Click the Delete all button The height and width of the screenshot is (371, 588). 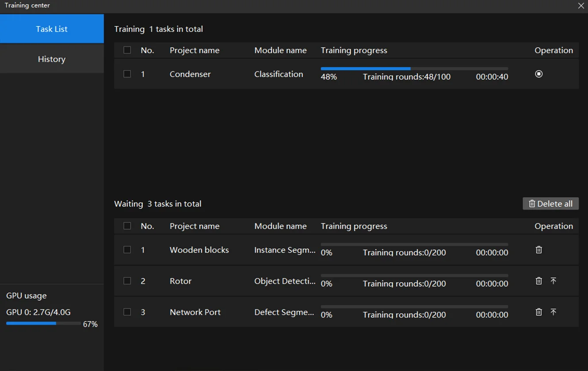point(550,204)
